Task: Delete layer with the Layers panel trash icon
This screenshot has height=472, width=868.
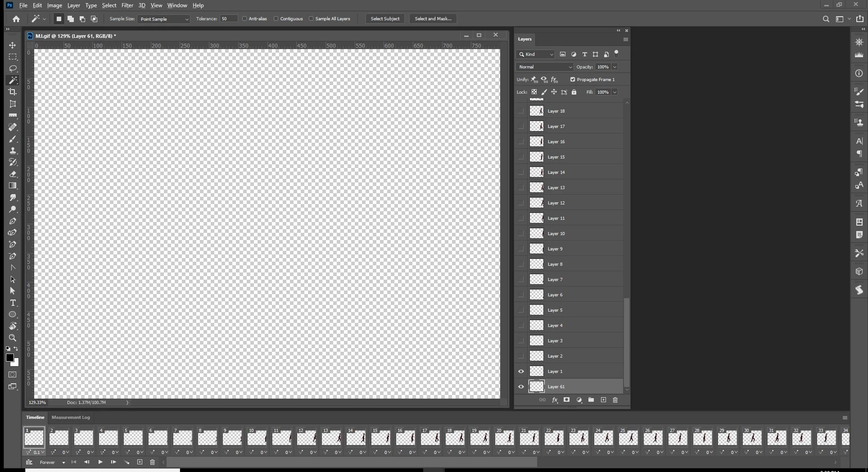Action: pos(615,400)
